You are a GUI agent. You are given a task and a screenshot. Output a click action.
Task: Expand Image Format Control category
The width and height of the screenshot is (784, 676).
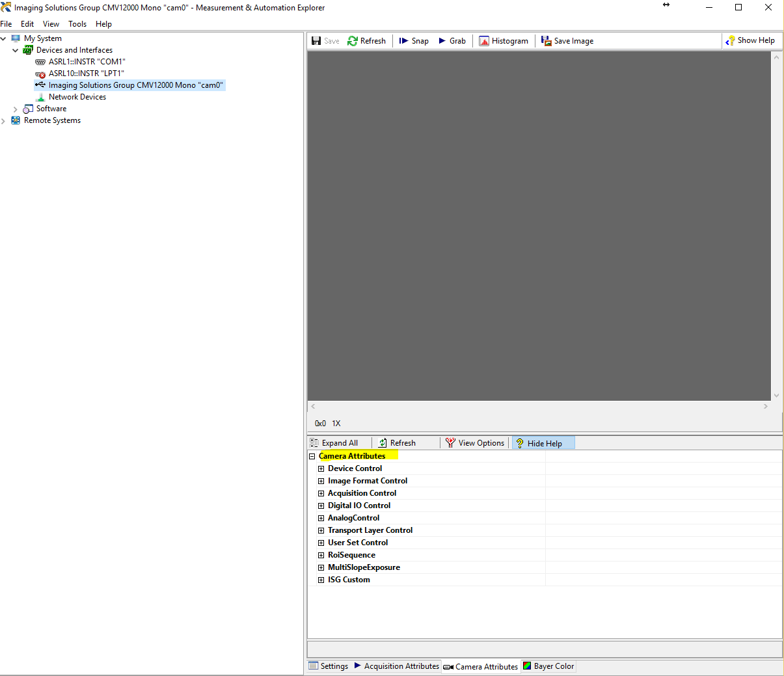point(321,481)
